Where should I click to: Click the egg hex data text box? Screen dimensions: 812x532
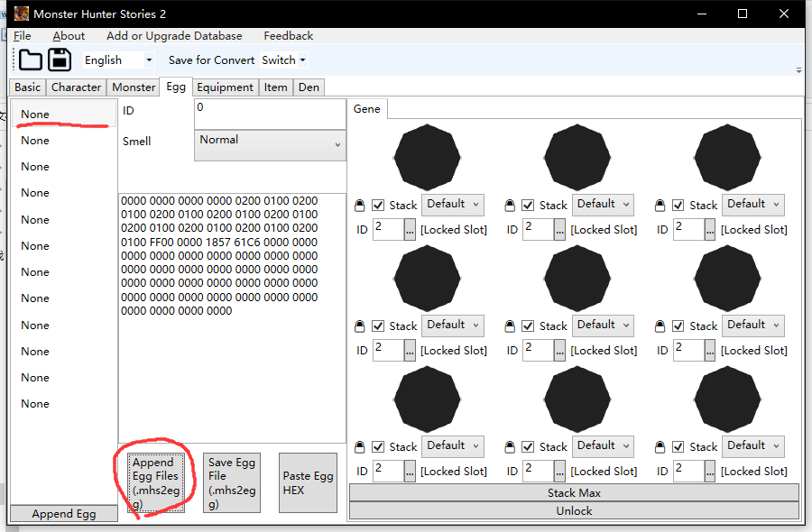point(232,317)
